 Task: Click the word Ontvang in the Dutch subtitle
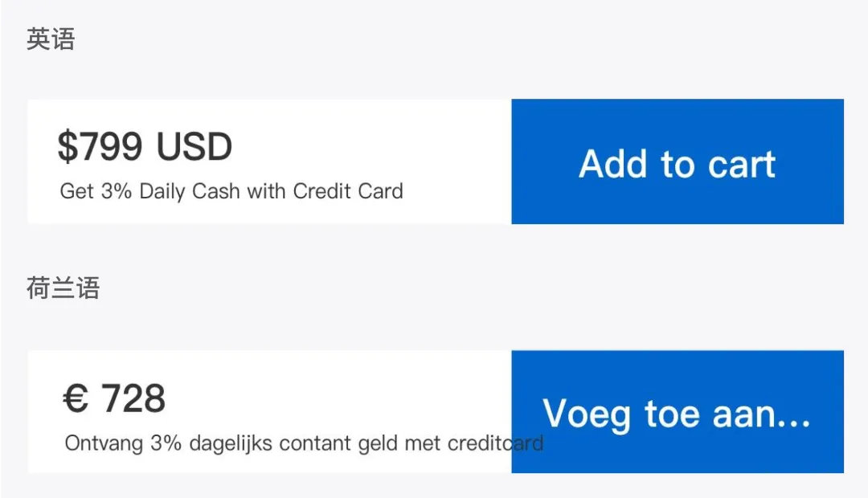coord(104,443)
